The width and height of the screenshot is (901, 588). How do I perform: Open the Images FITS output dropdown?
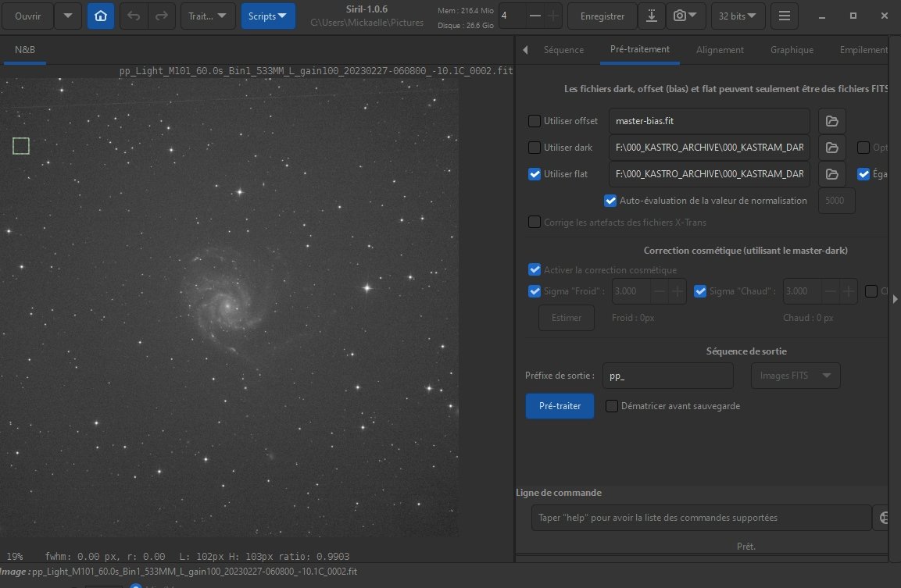click(796, 376)
